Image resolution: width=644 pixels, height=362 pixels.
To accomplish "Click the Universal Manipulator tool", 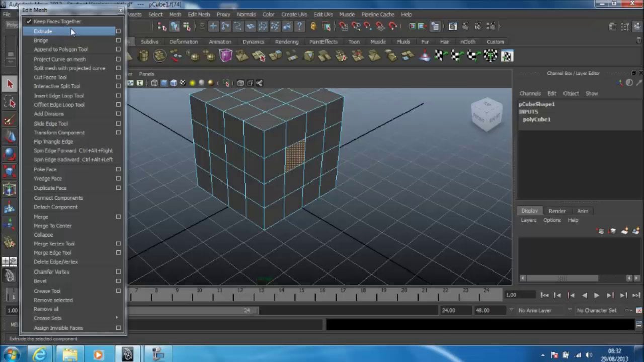I will (x=10, y=190).
